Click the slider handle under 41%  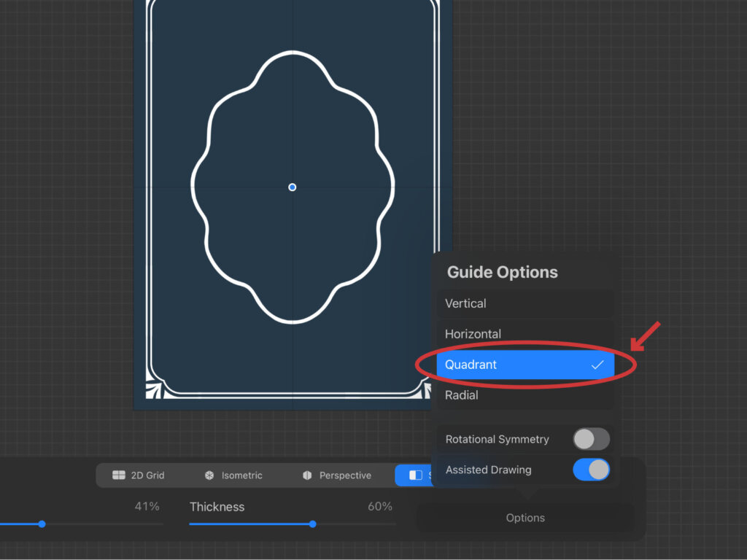[42, 524]
